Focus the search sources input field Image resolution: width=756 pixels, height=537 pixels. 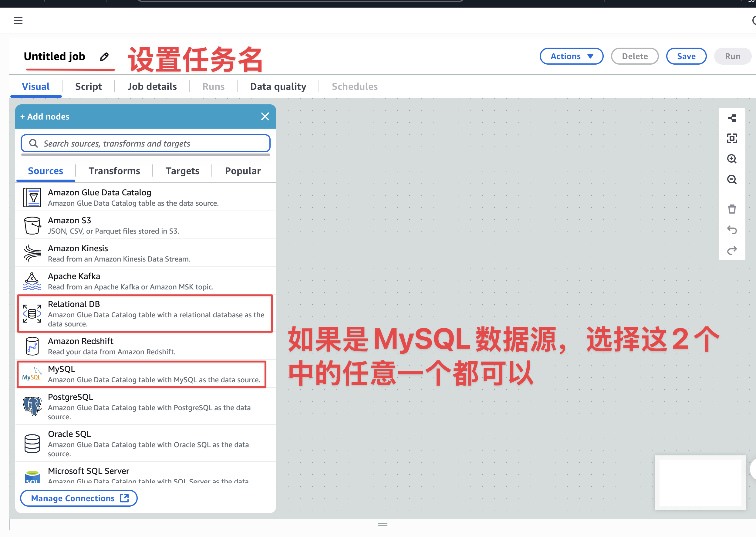(x=145, y=143)
